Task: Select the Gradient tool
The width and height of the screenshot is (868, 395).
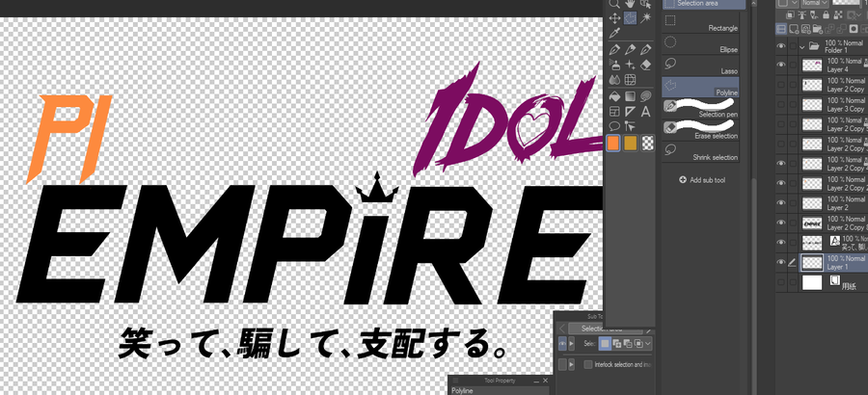Action: pos(630,96)
